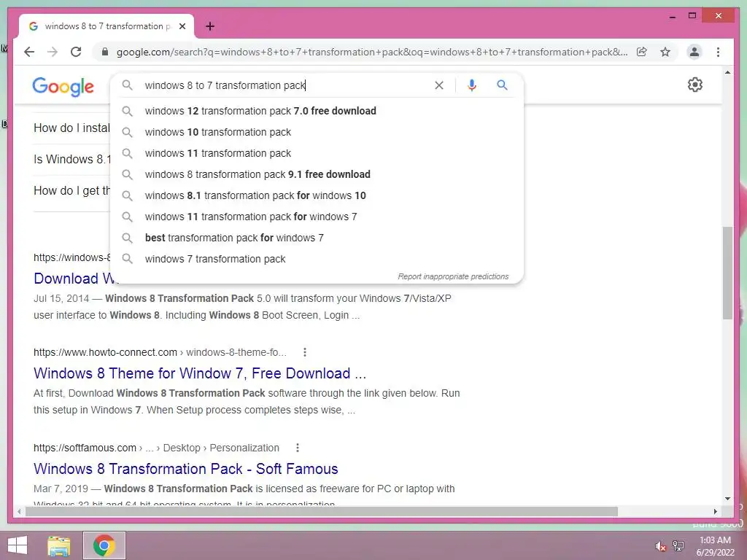Viewport: 747px width, 560px height.
Task: Choose 'windows 11 transformation pack for windows 7'
Action: click(x=317, y=217)
